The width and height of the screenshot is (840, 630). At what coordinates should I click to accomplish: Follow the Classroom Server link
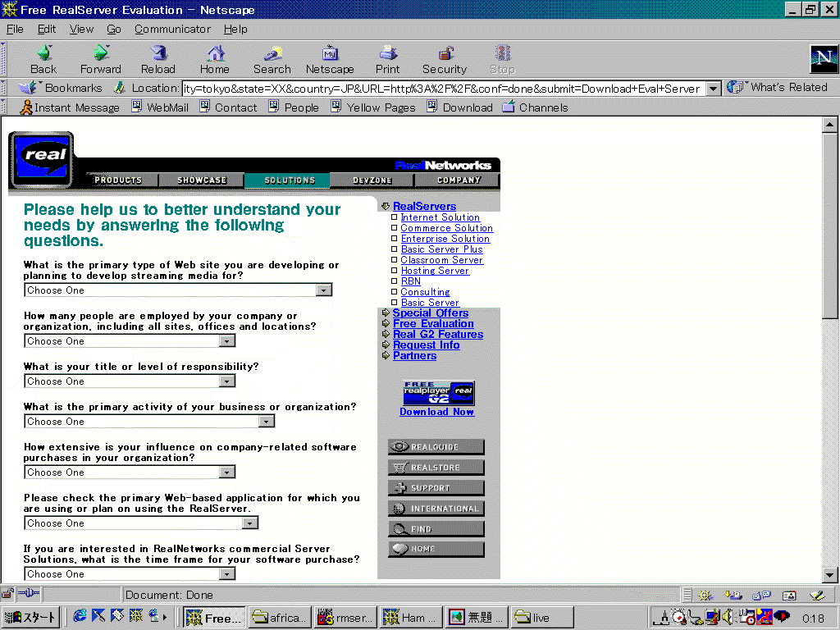click(442, 260)
